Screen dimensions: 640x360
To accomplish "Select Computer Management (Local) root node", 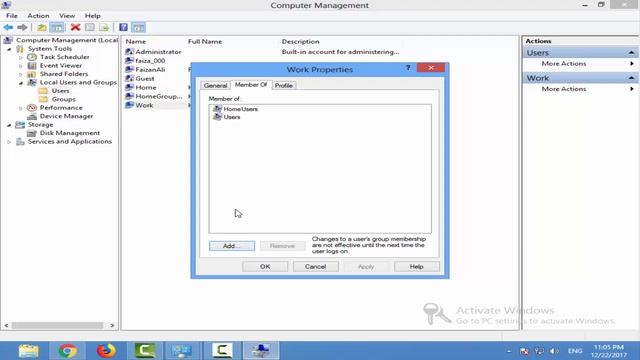I will (x=61, y=40).
